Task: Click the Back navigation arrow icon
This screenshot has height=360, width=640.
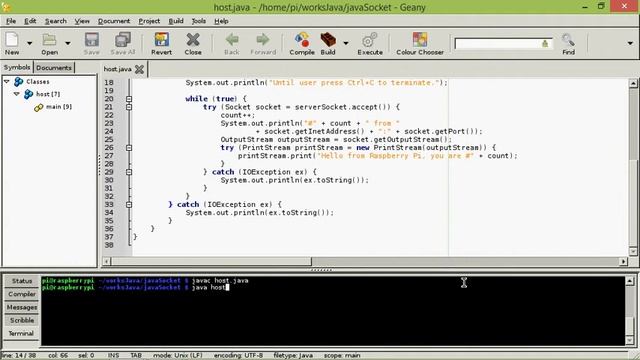Action: [232, 40]
